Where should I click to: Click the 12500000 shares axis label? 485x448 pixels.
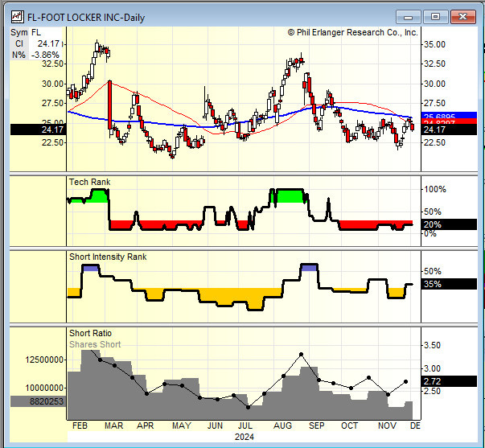[44, 360]
